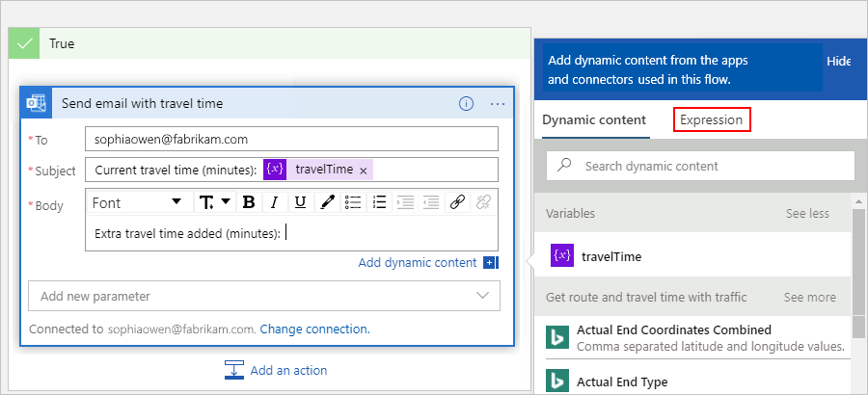Click the purple travelTime variable icon in list
The image size is (868, 395).
[x=562, y=255]
